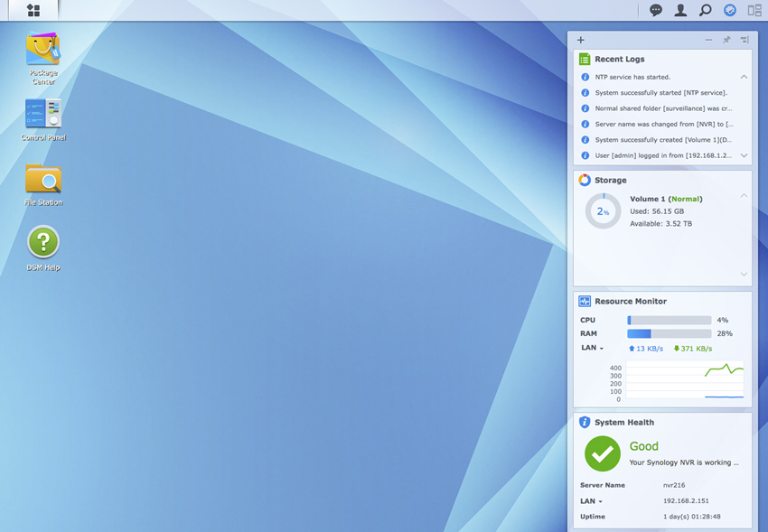
Task: Open the pilot view layout icon
Action: point(754,10)
